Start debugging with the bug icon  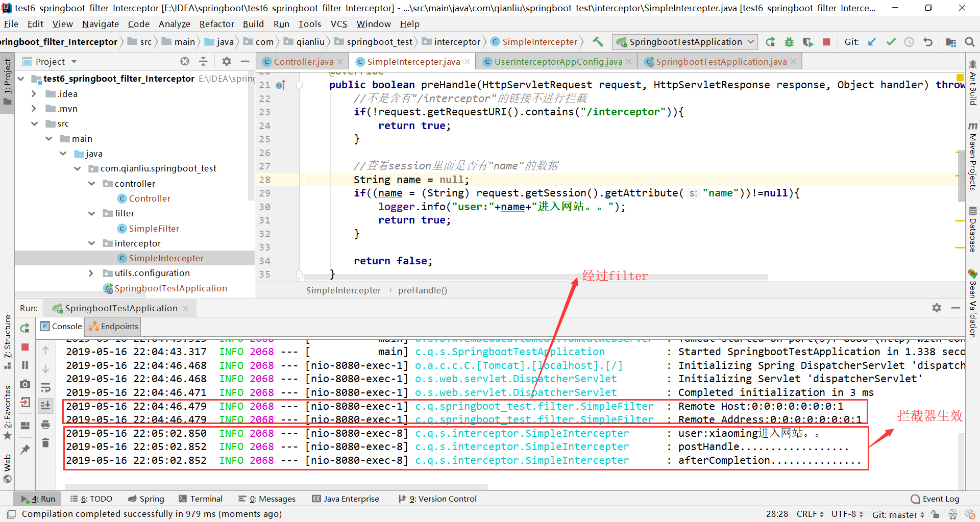789,42
